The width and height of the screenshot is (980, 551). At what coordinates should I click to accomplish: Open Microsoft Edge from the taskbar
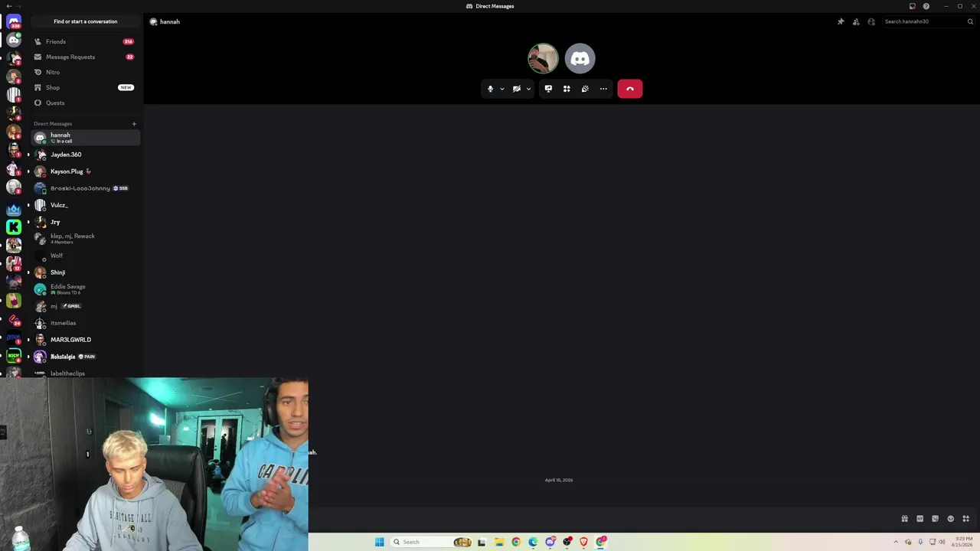pos(533,542)
